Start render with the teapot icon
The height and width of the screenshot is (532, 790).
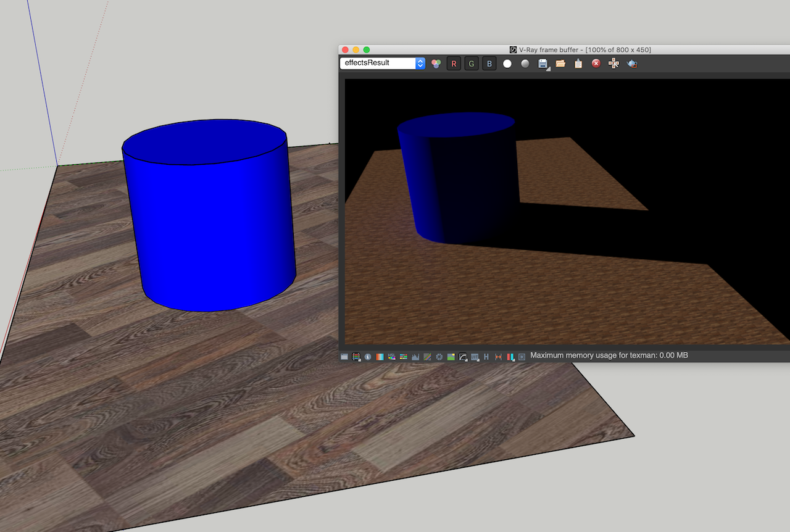point(632,64)
